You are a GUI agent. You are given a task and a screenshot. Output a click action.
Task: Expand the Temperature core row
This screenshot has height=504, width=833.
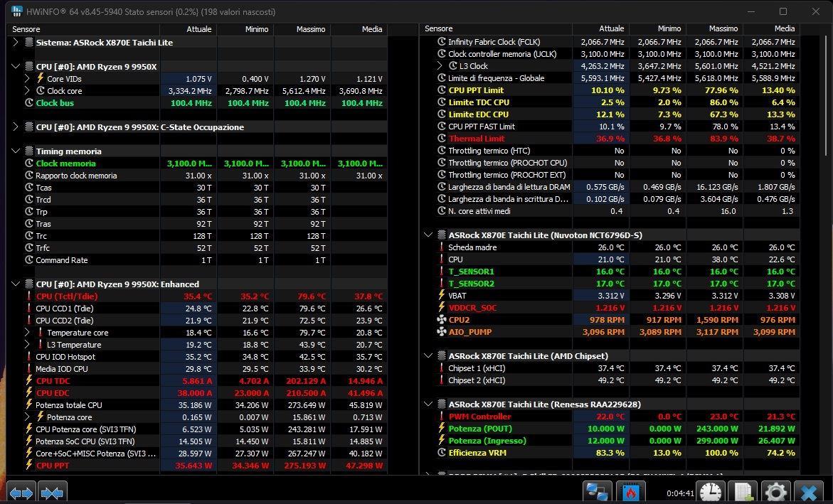(x=27, y=332)
